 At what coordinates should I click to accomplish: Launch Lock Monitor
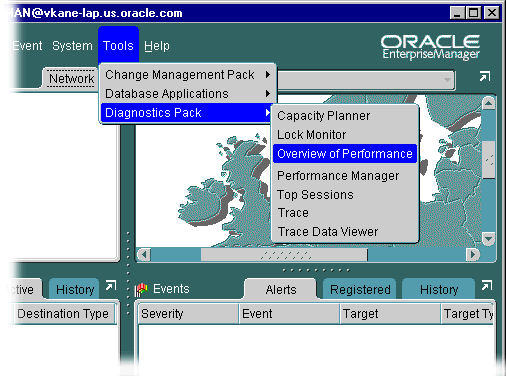tap(345, 135)
